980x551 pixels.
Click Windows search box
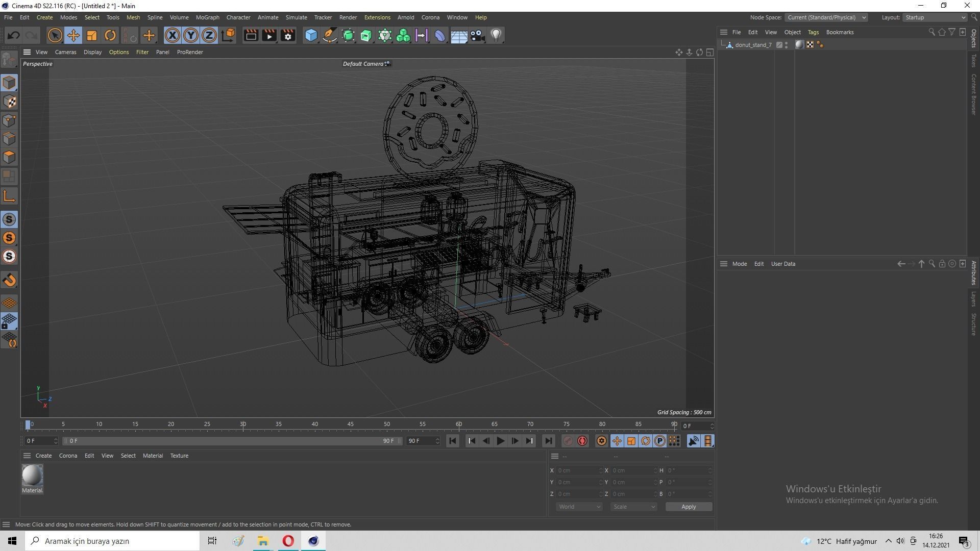[x=112, y=541]
